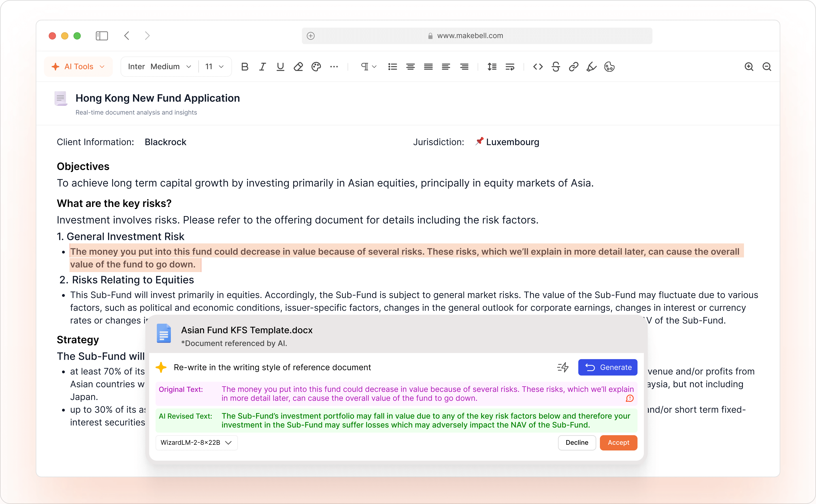Click the eraser clear-formatting icon
816x504 pixels.
(x=298, y=67)
